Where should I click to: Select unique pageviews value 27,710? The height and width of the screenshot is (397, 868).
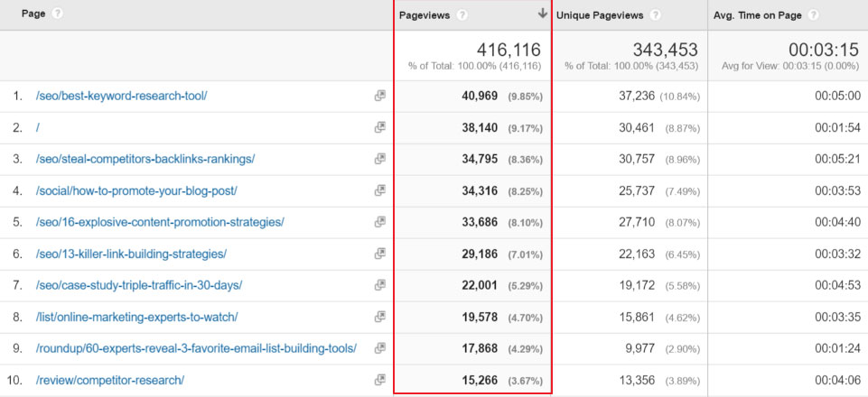click(x=637, y=222)
